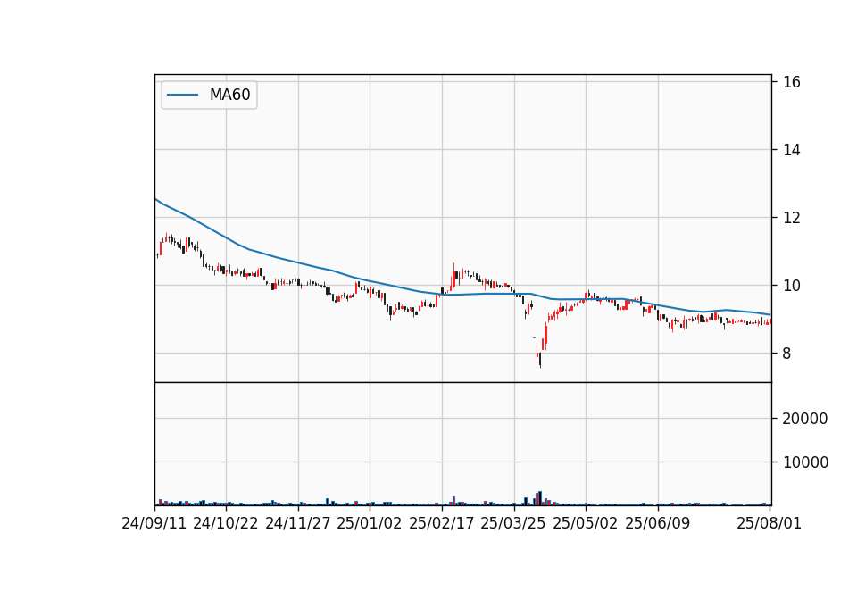
Task: Click the price axis value 10
Action: point(792,286)
